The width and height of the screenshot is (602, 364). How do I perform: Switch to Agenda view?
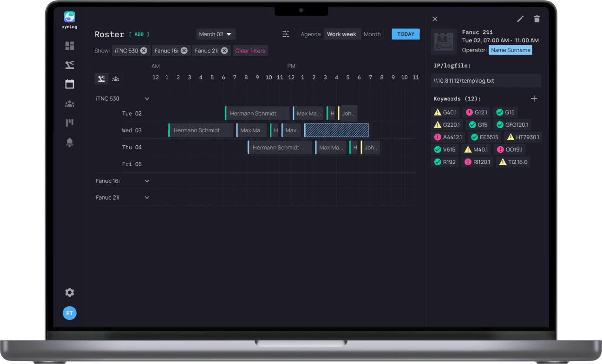tap(311, 34)
